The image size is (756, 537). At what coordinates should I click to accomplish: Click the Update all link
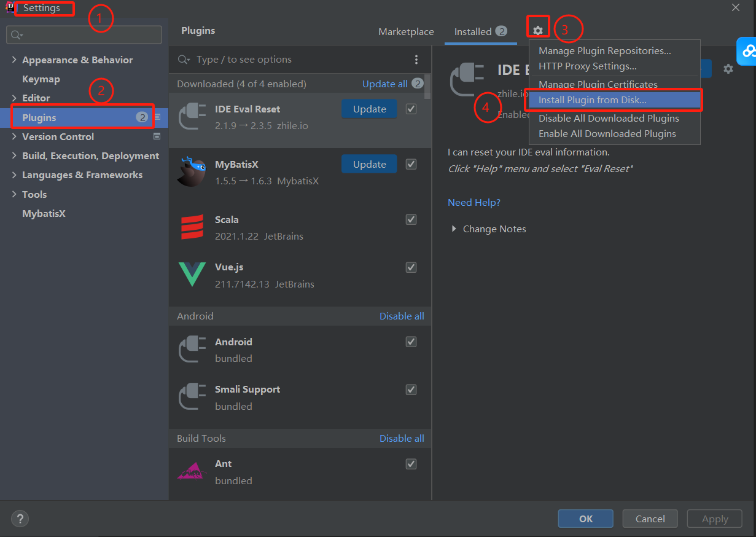[384, 84]
